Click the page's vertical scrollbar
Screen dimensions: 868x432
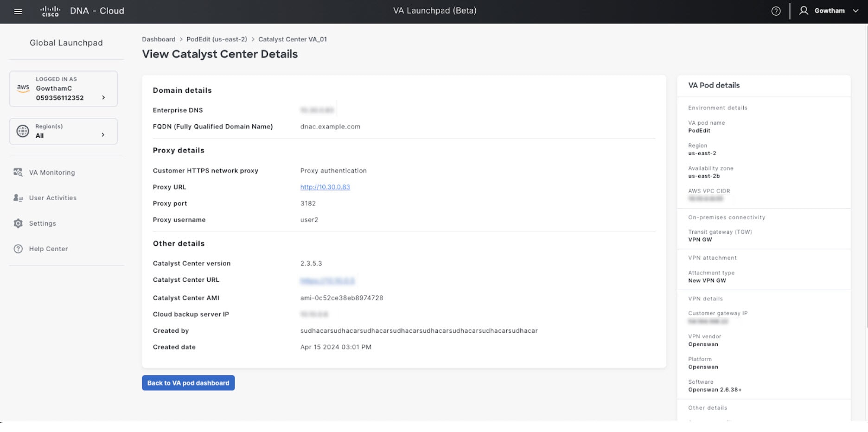[x=866, y=176]
